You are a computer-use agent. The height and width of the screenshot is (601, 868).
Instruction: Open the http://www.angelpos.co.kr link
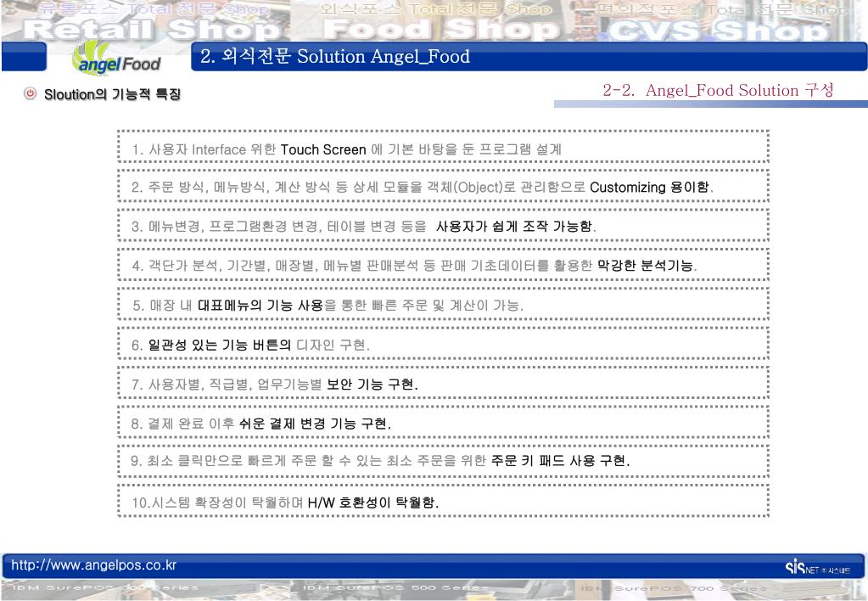(93, 565)
